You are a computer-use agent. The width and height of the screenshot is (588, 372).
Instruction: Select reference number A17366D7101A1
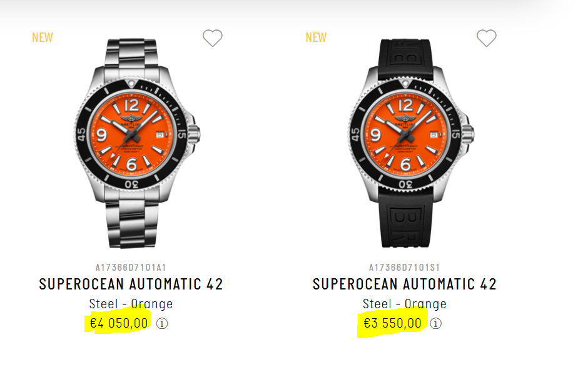131,268
